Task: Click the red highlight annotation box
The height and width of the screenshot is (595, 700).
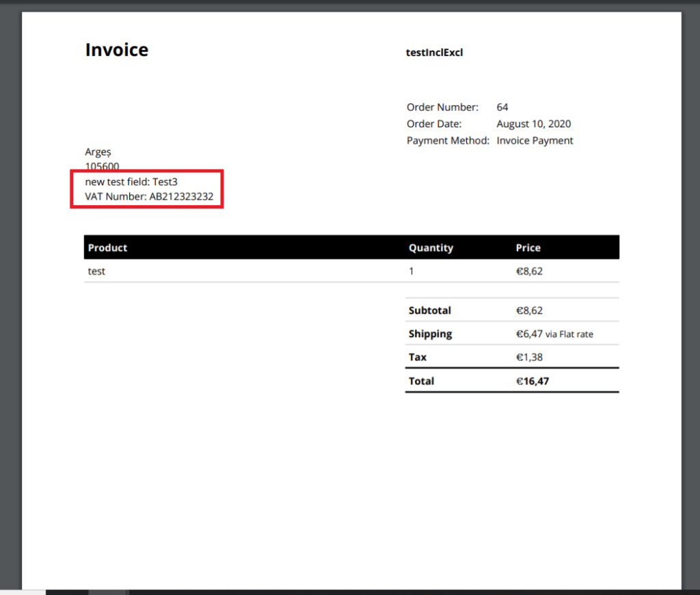Action: (147, 189)
